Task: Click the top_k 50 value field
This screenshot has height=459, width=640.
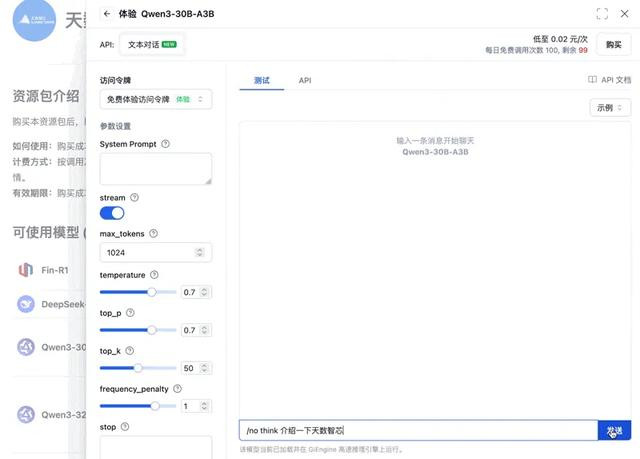Action: [196, 368]
